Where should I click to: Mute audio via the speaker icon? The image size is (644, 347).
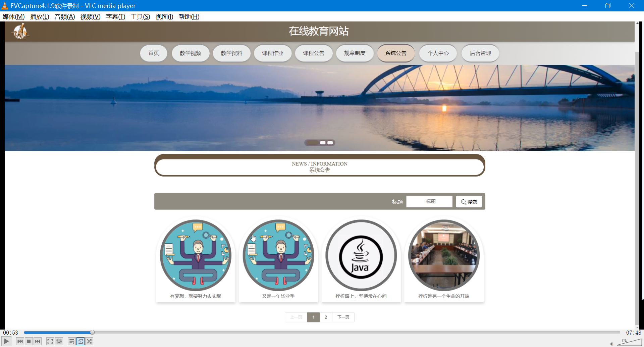tap(612, 344)
